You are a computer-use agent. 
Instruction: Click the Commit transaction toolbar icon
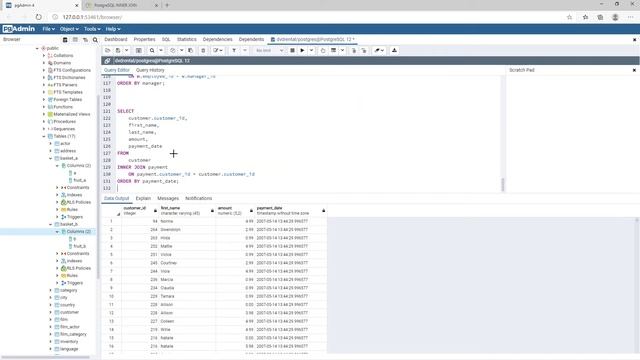[x=353, y=51]
